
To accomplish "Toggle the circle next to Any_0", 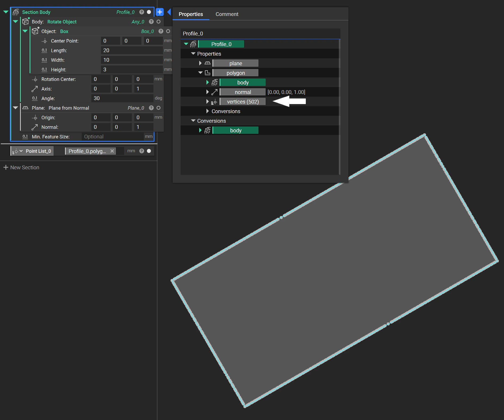I will [159, 22].
